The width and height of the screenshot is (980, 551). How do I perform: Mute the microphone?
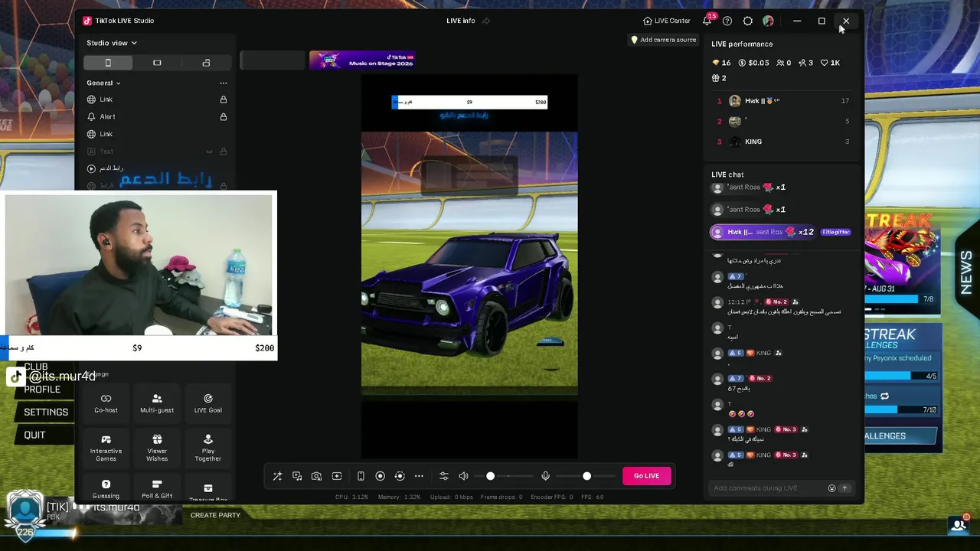(545, 476)
